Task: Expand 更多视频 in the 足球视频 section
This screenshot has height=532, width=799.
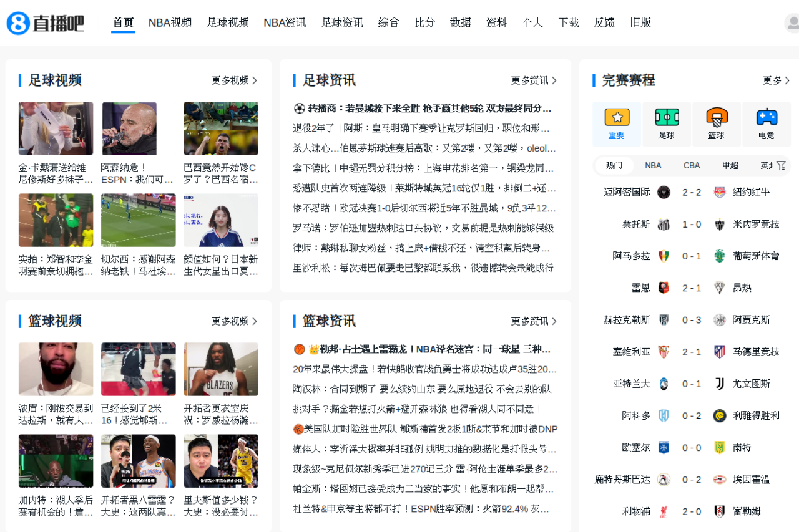Action: click(234, 80)
